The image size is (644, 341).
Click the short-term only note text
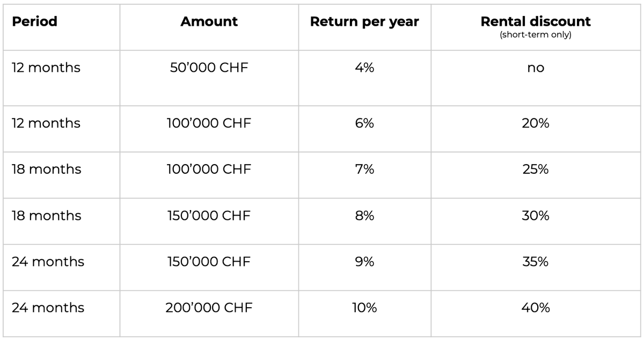point(535,35)
